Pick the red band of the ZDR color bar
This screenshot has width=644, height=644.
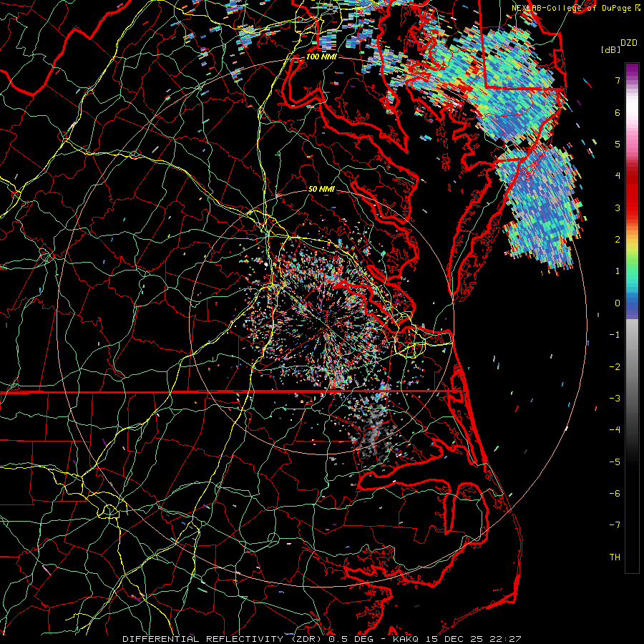632,193
